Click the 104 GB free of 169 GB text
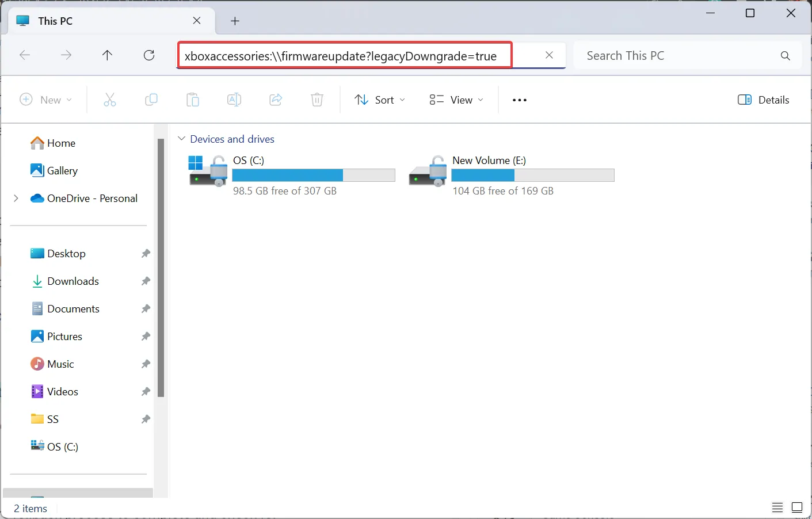This screenshot has height=519, width=812. 503,191
